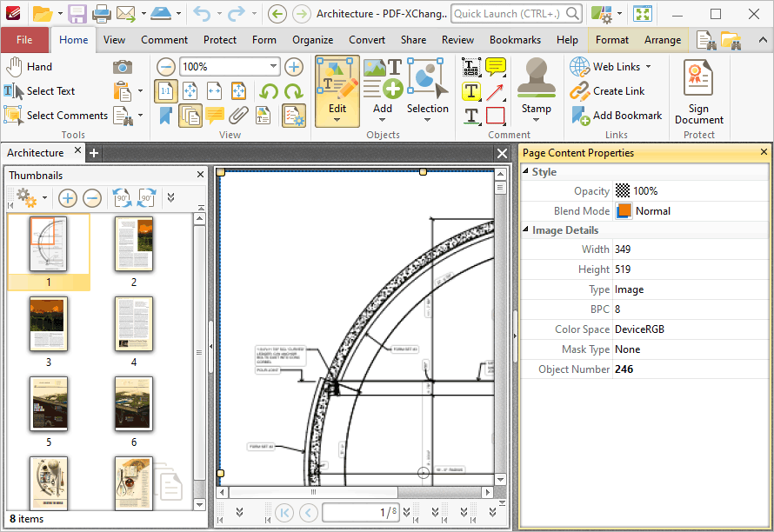The width and height of the screenshot is (774, 532).
Task: Activate the Select Text tool
Action: pyautogui.click(x=39, y=90)
